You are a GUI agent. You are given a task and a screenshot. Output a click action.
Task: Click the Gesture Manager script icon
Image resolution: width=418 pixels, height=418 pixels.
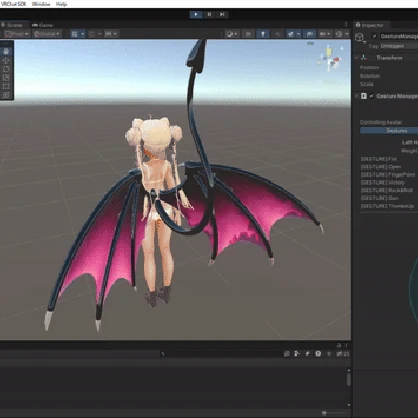tap(364, 96)
